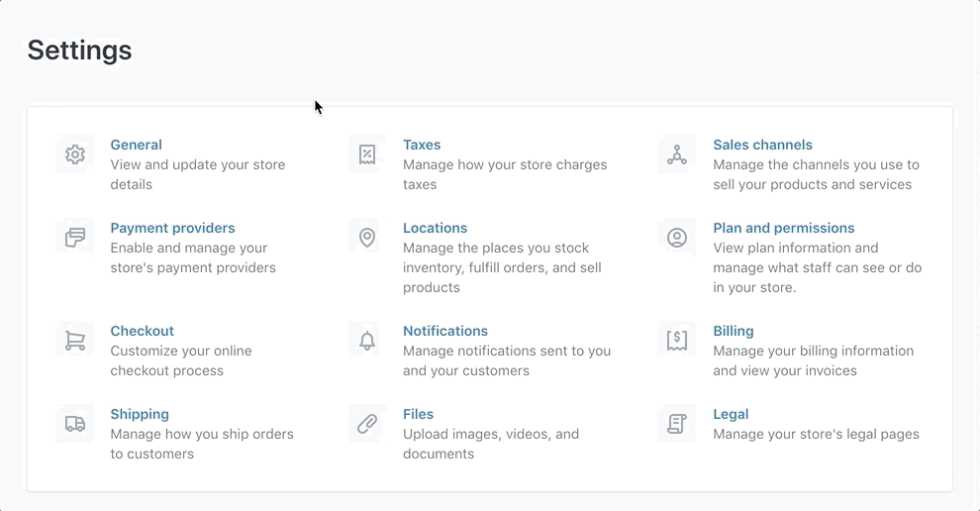The width and height of the screenshot is (980, 511).
Task: Click the Payment providers cards icon
Action: coord(75,238)
